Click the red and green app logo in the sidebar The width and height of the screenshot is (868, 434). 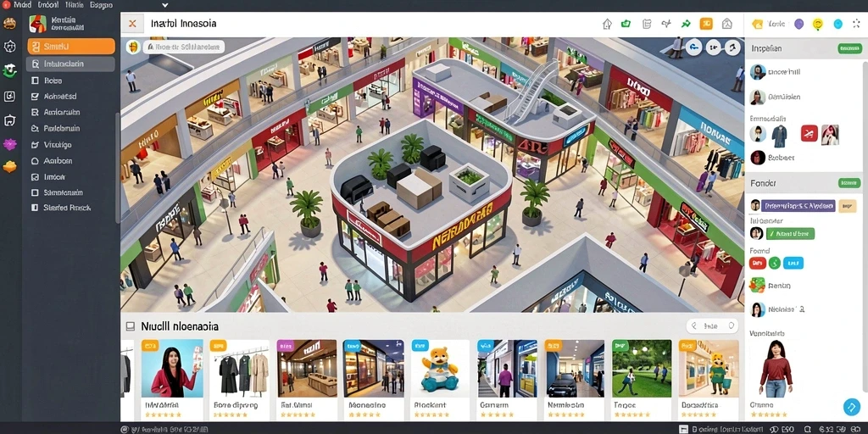click(x=37, y=24)
